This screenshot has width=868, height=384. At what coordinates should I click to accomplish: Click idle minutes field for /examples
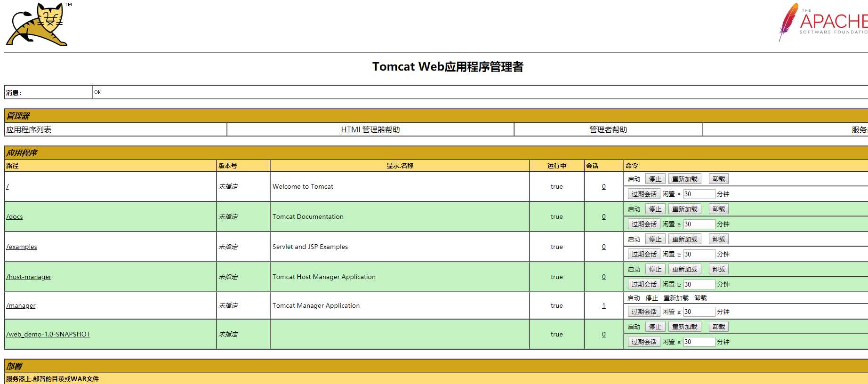click(x=699, y=254)
